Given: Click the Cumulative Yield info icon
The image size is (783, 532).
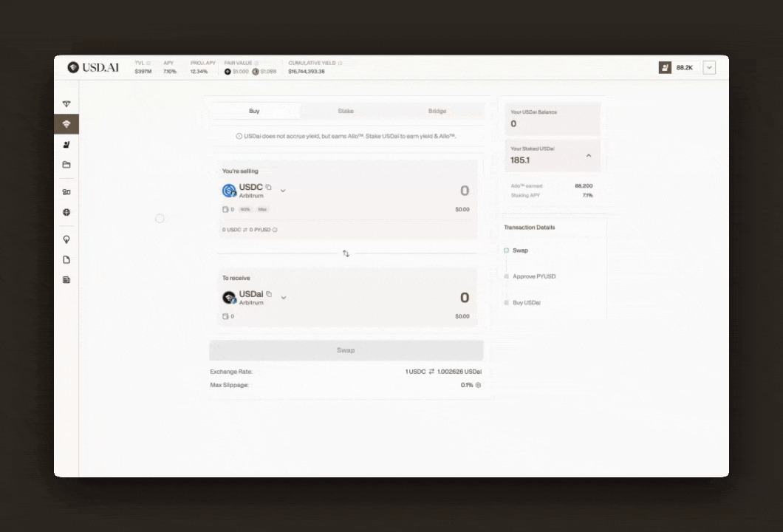Looking at the screenshot, I should tap(340, 63).
